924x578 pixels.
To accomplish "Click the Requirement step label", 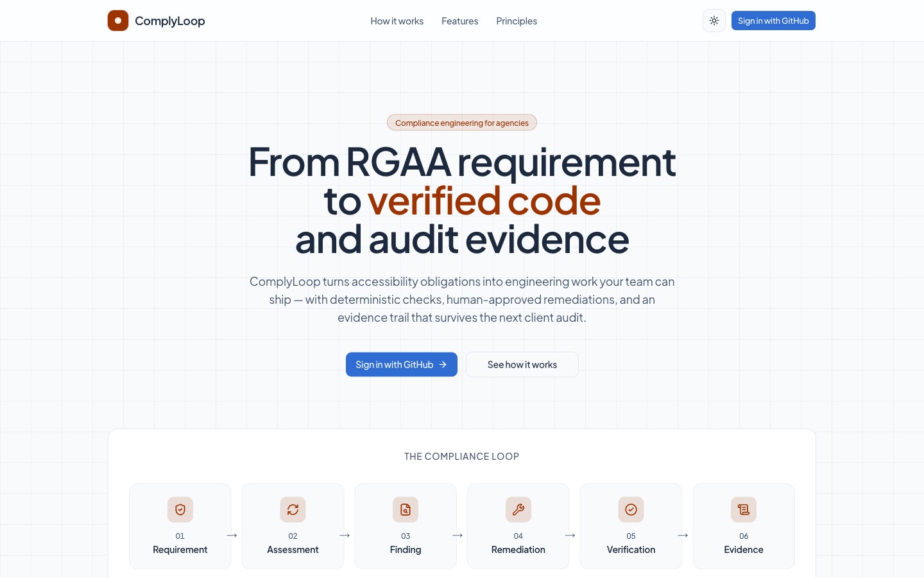I will pos(180,550).
